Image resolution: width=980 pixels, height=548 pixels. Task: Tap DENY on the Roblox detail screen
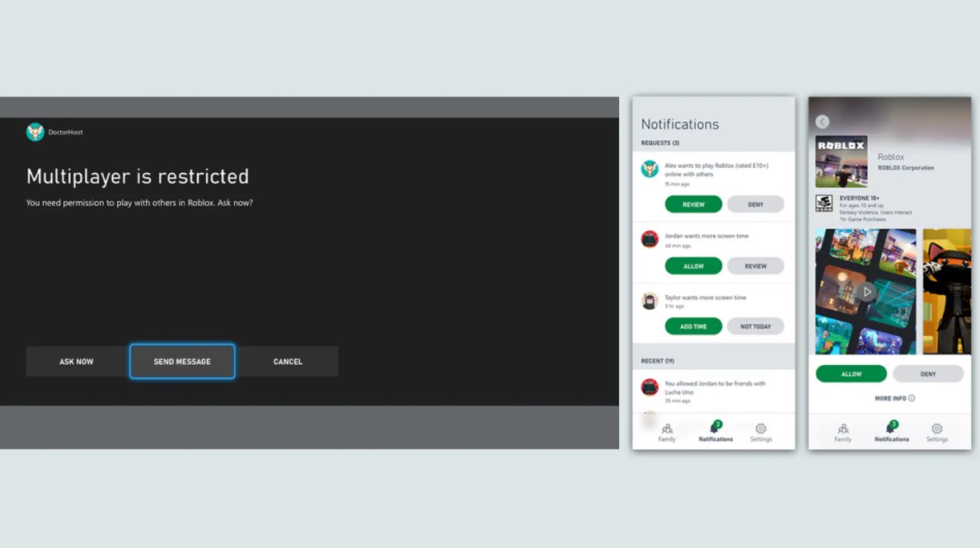[x=928, y=373]
